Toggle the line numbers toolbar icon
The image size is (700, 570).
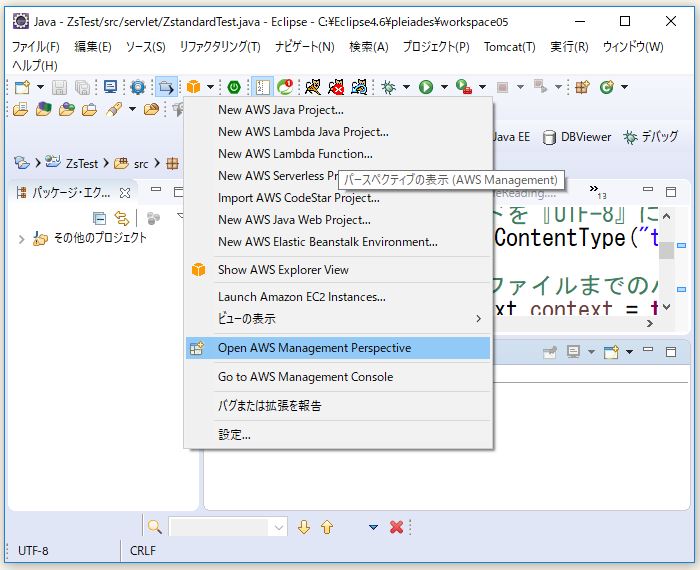tap(262, 87)
